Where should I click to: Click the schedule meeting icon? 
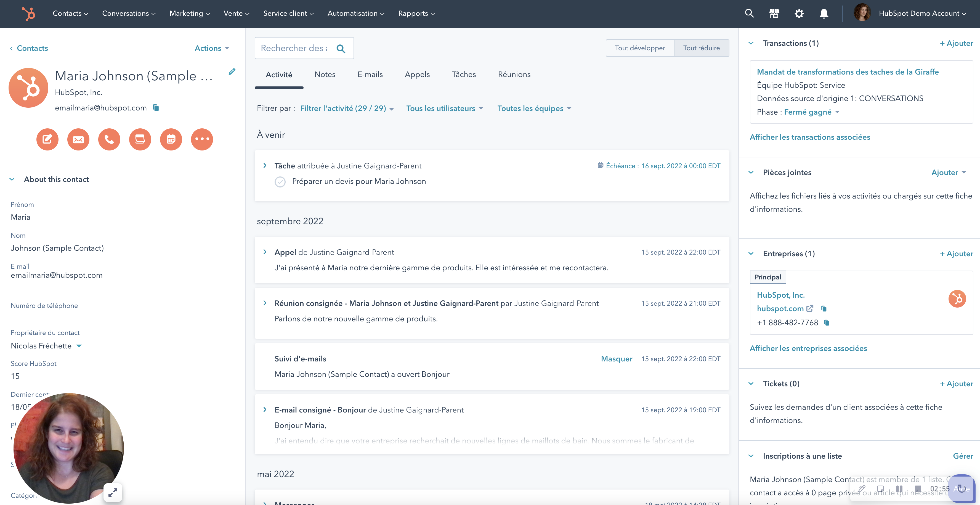point(170,139)
